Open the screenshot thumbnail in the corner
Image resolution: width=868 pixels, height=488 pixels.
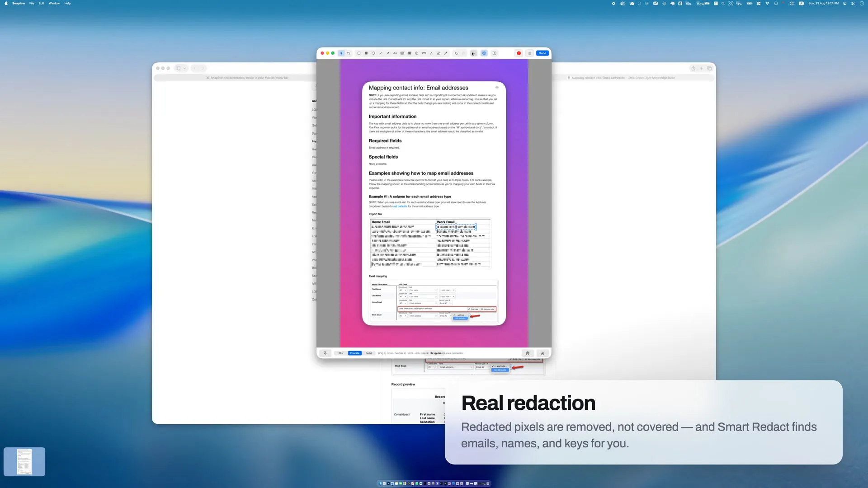tap(24, 462)
